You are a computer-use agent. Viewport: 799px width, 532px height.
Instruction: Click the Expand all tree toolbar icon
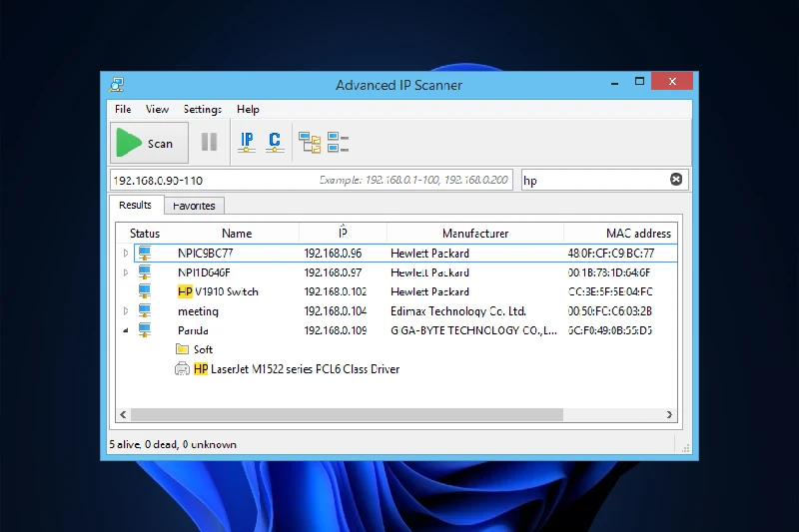click(310, 143)
